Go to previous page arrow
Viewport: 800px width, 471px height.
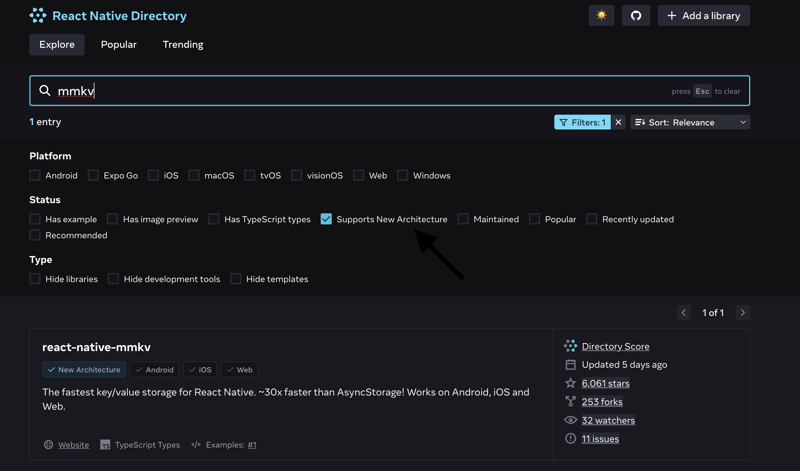click(684, 313)
